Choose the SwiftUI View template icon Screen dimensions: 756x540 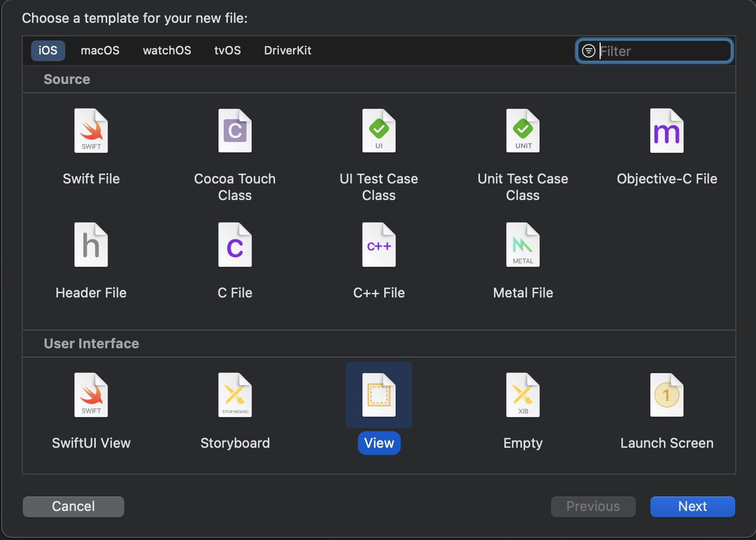[x=91, y=395]
